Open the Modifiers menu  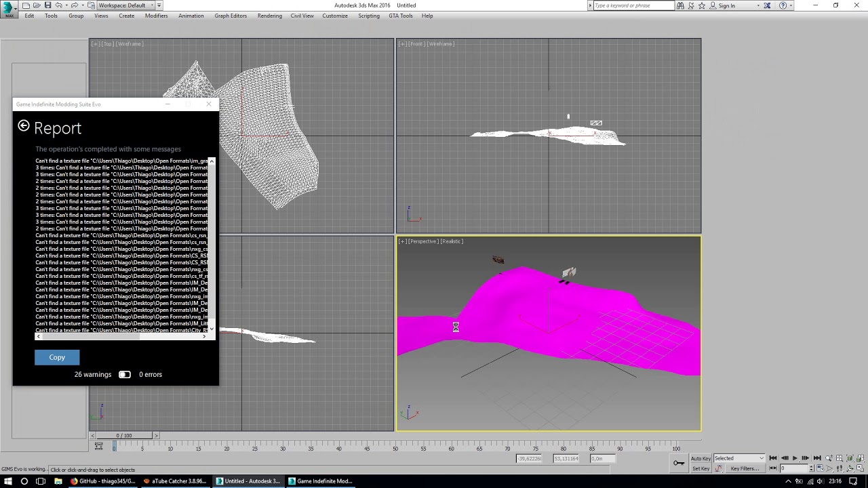coord(156,16)
